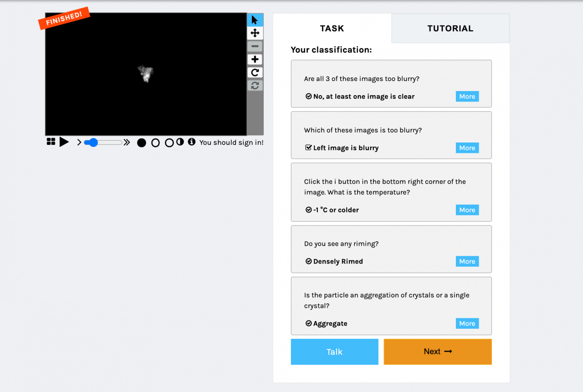Image resolution: width=583 pixels, height=392 pixels.
Task: Click the zoom in plus button
Action: 255,59
